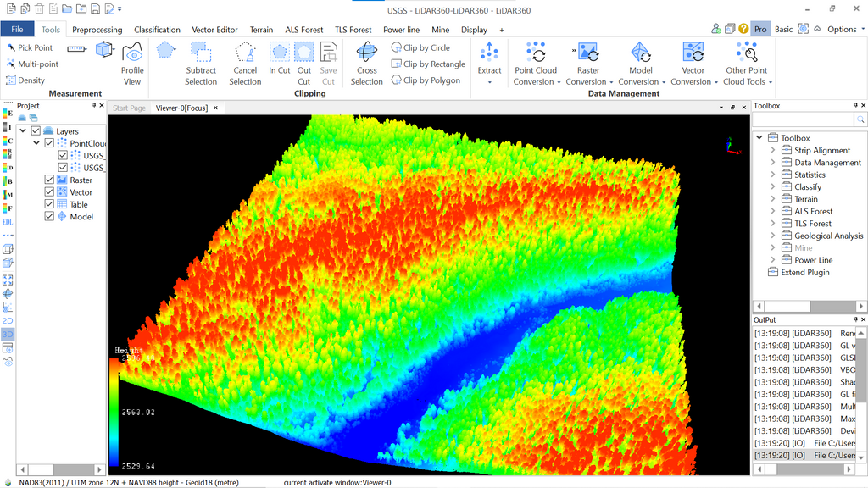868x488 pixels.
Task: Uncheck the Raster layer visibility
Action: (x=49, y=180)
